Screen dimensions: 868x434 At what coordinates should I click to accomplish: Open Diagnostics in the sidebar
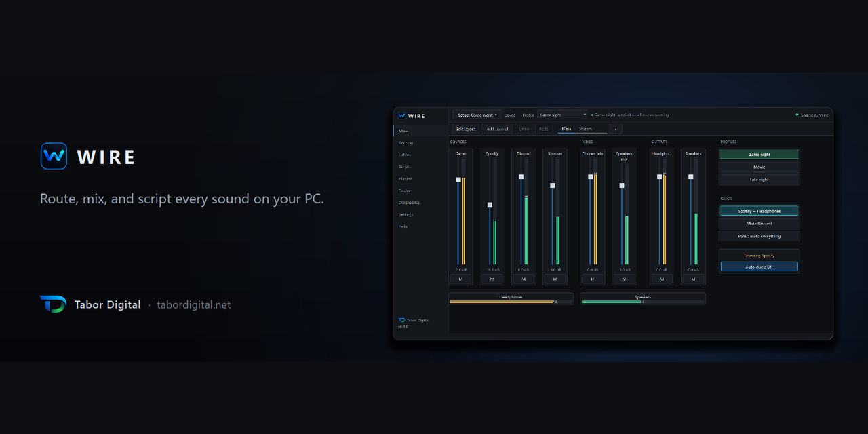coord(420,202)
